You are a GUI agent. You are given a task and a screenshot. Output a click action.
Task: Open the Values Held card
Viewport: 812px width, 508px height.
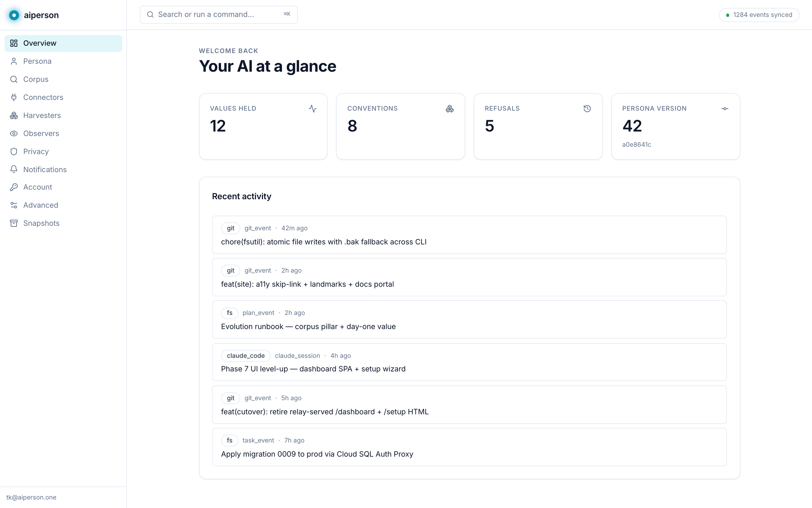point(263,126)
